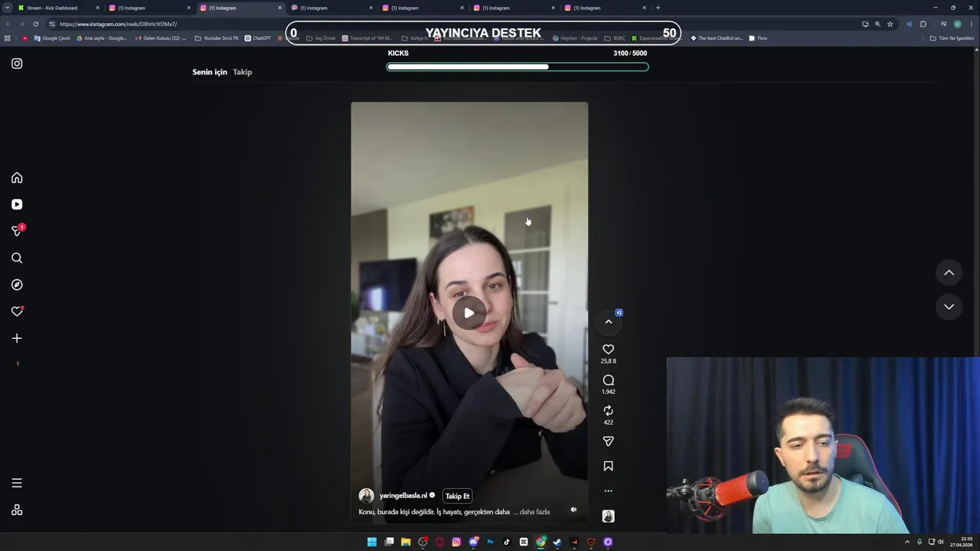
Task: Collapse the reel action panel chevron
Action: [x=609, y=322]
